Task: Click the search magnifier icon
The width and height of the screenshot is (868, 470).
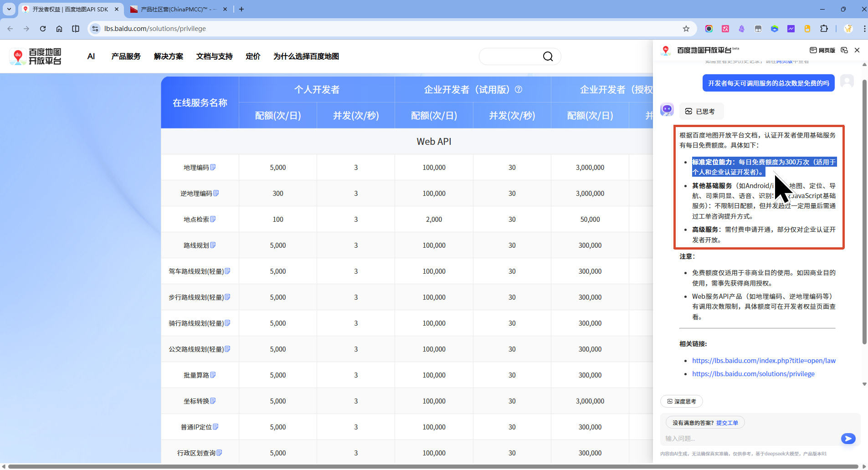Action: click(548, 56)
